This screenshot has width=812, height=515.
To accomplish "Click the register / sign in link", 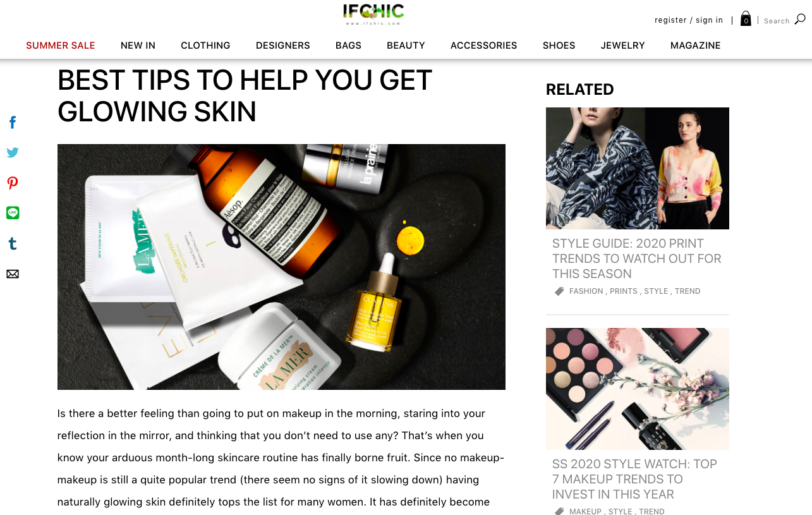I will tap(689, 20).
